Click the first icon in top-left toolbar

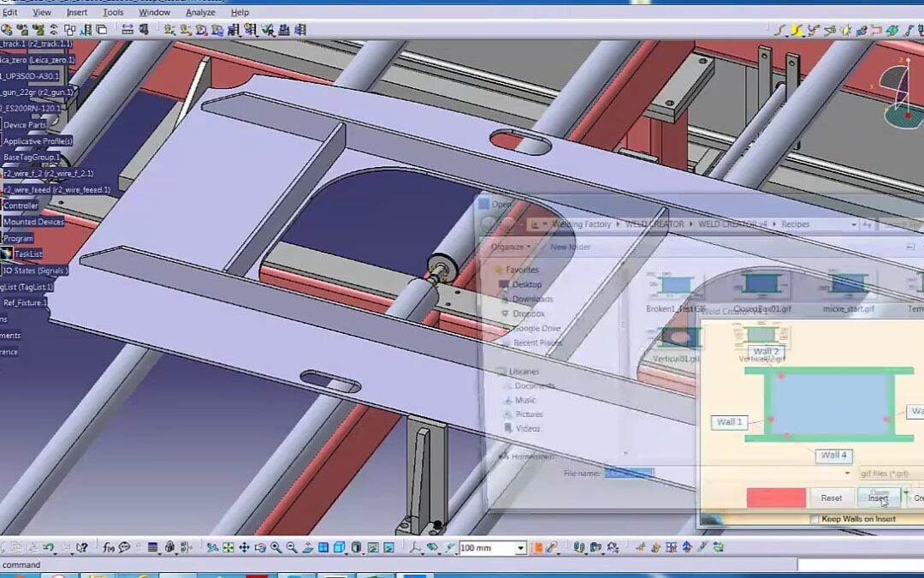[7, 29]
